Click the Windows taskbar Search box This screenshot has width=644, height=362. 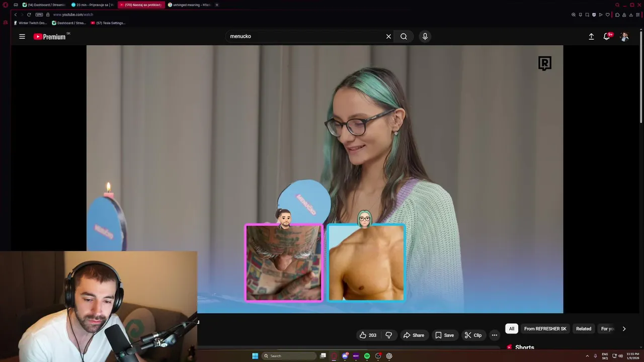[290, 356]
